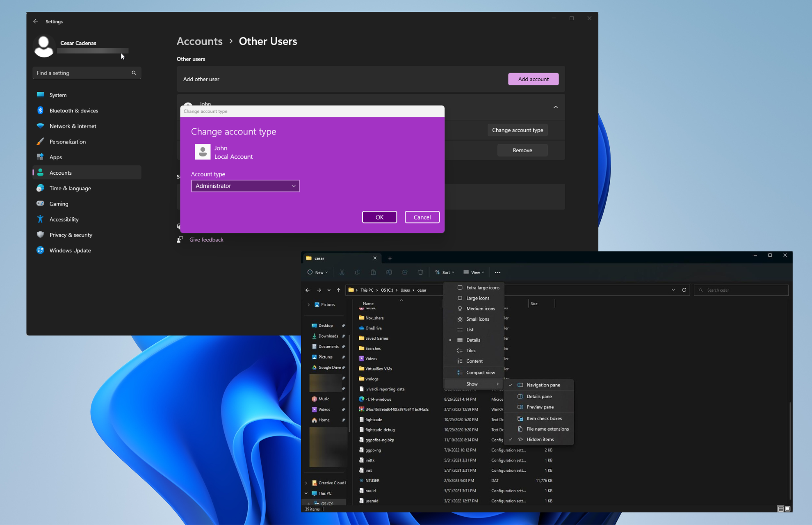This screenshot has width=812, height=525.
Task: Open Personalization settings
Action: click(87, 142)
